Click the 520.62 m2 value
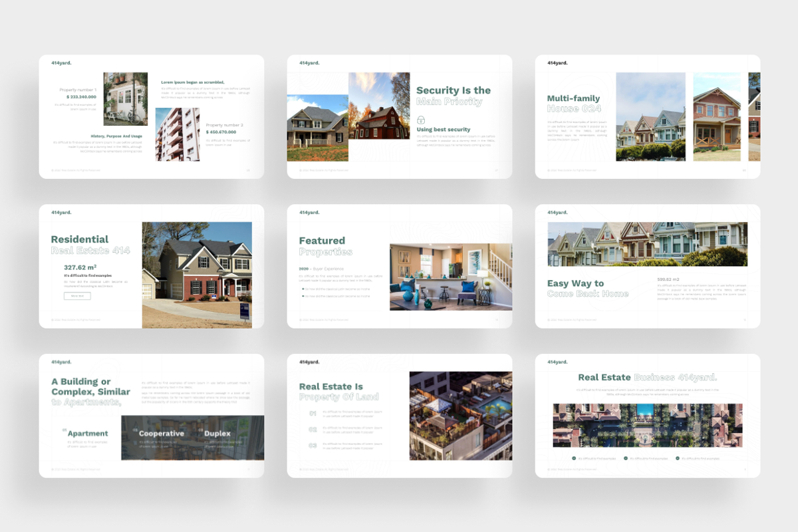The image size is (798, 532). [x=668, y=279]
